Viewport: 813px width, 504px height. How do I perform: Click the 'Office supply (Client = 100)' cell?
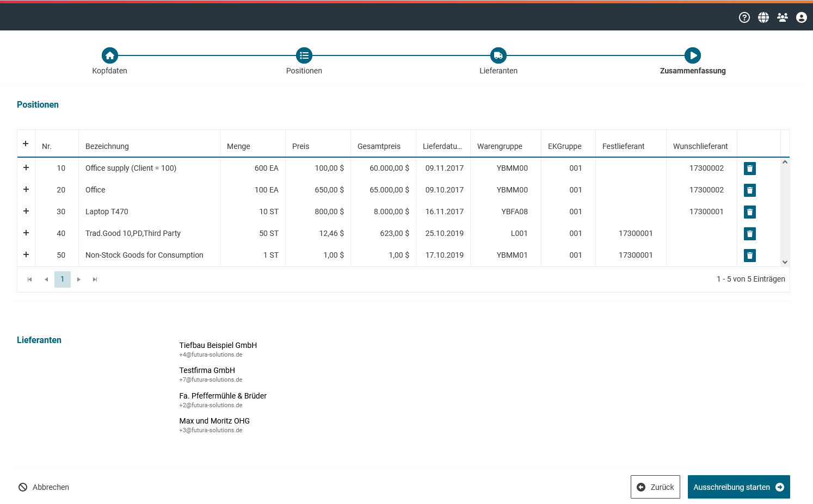(150, 168)
